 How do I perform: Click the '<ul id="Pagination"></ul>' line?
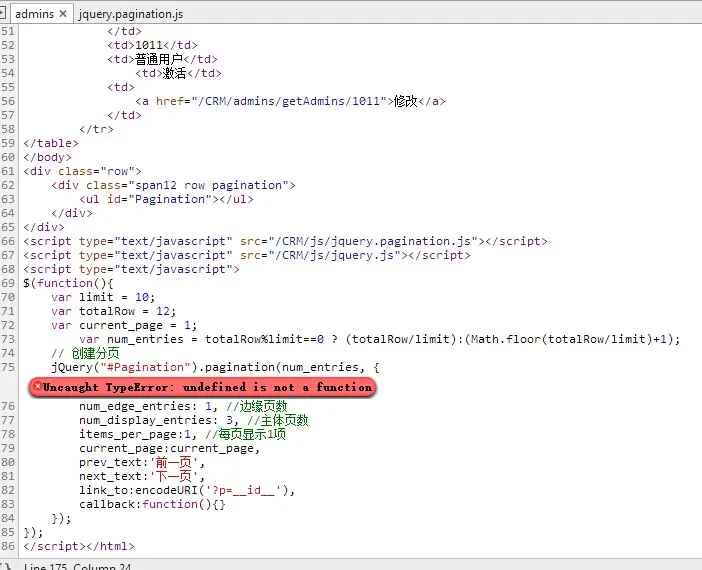pos(167,199)
